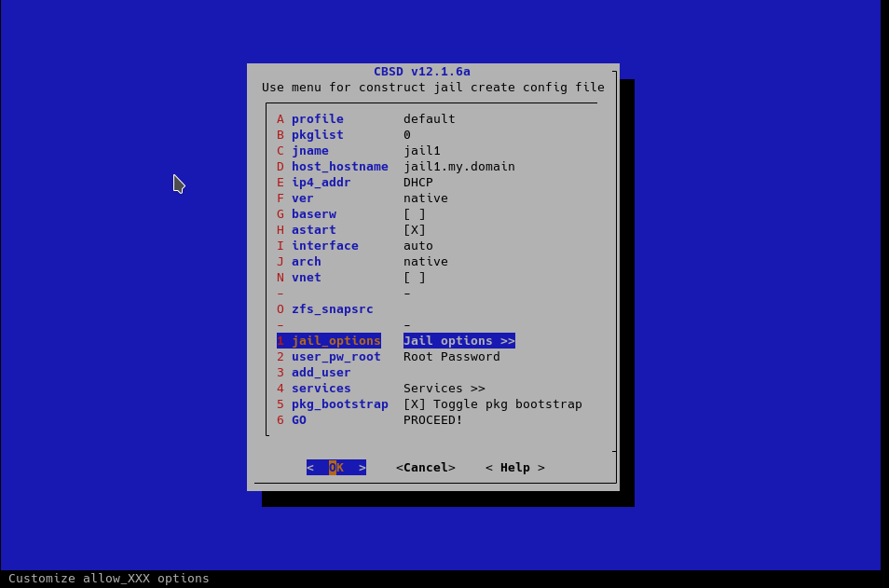The image size is (889, 588).
Task: Click hotkey number '6' for GO
Action: point(280,420)
